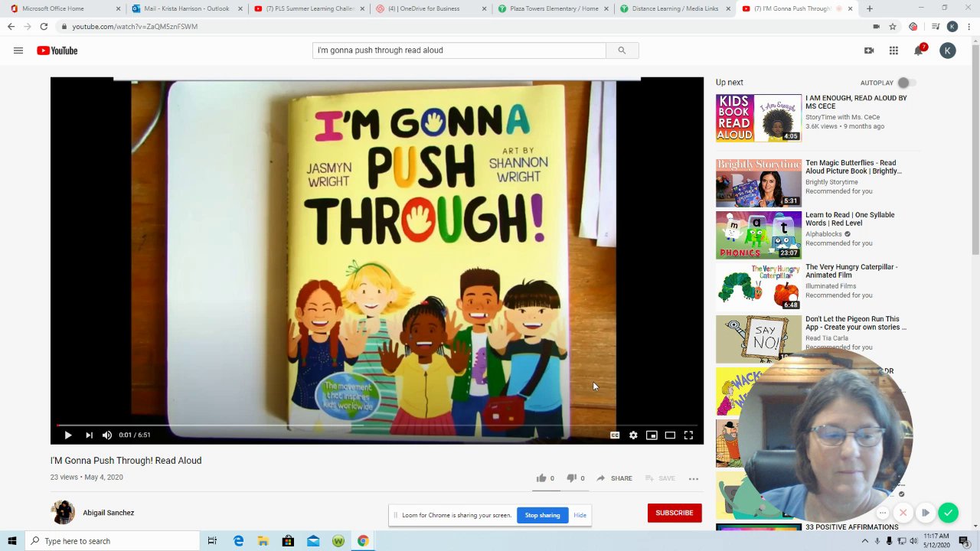Stop sharing the screen with Loom
980x551 pixels.
[x=542, y=515]
